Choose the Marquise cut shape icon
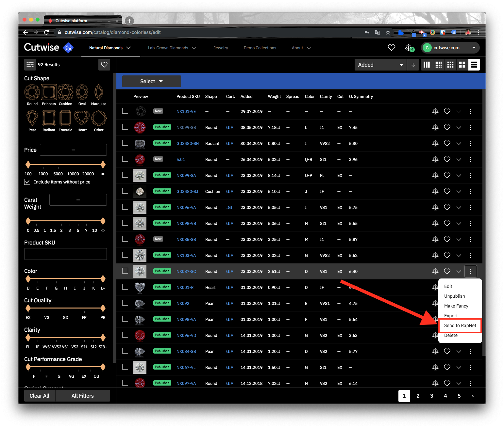This screenshot has height=428, width=504. pos(99,92)
